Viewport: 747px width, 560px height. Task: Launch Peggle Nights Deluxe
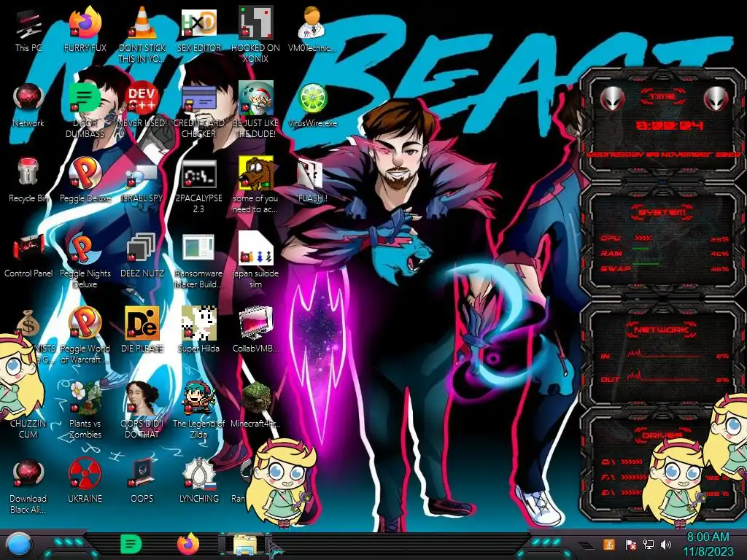coord(85,260)
